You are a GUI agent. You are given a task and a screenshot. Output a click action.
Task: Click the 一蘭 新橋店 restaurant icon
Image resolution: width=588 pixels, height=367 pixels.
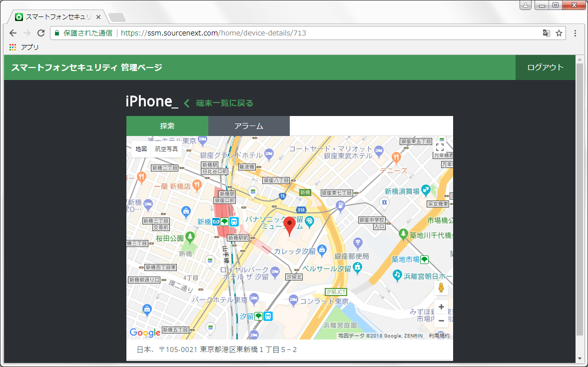[x=197, y=185]
